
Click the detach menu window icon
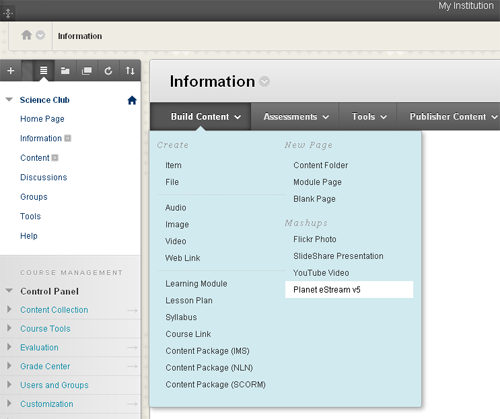[87, 71]
